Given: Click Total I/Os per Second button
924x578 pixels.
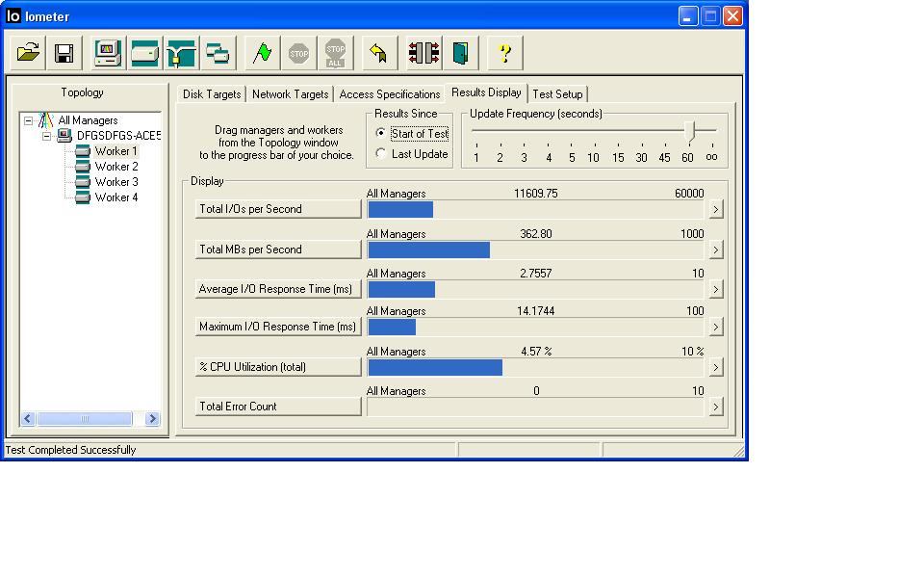Looking at the screenshot, I should [x=278, y=209].
